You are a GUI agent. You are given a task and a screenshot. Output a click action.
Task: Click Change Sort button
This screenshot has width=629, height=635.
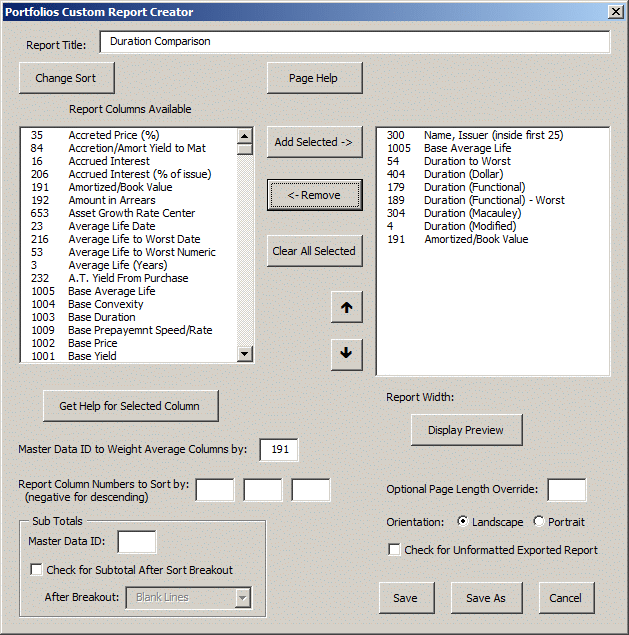(x=66, y=78)
